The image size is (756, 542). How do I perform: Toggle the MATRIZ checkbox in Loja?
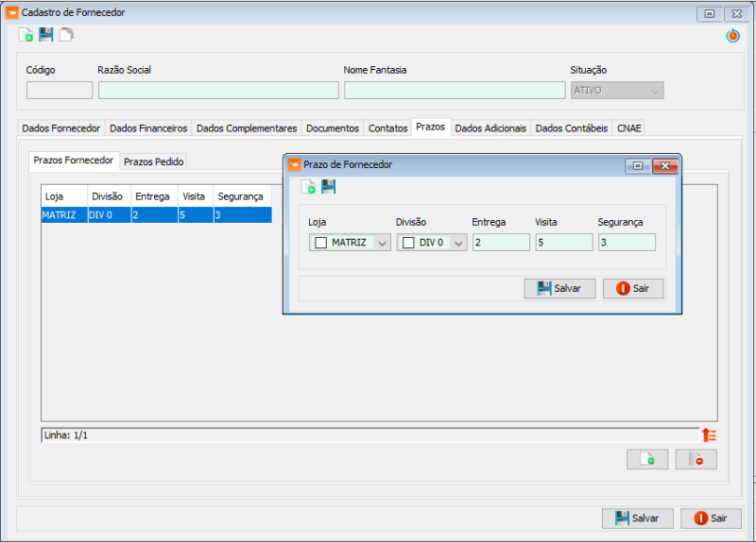click(320, 243)
